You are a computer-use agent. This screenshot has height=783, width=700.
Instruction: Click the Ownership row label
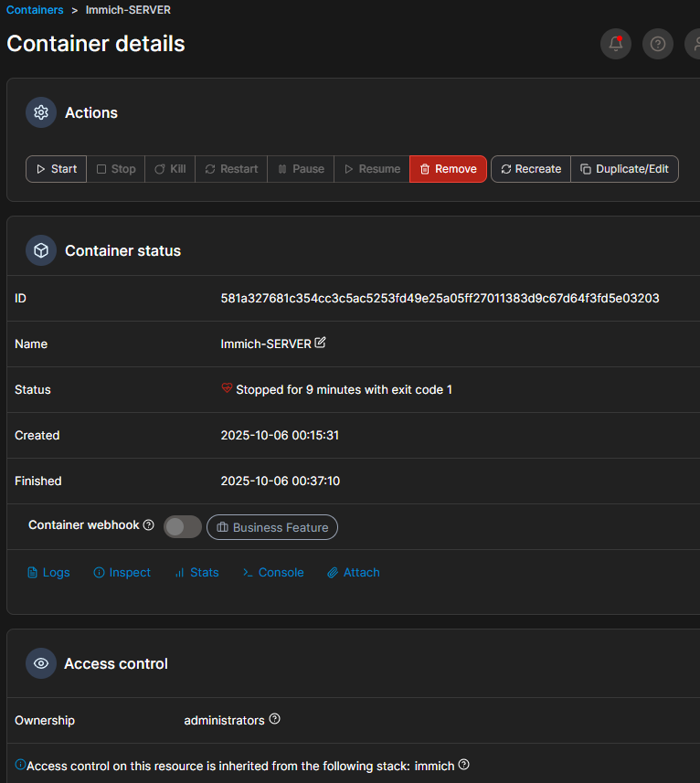click(45, 720)
